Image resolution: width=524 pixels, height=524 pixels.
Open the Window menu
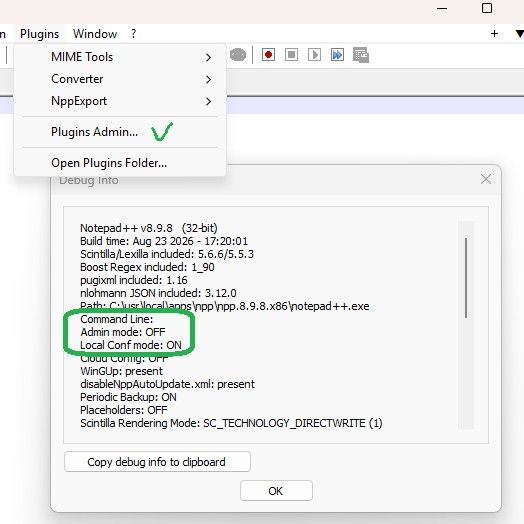(x=95, y=34)
